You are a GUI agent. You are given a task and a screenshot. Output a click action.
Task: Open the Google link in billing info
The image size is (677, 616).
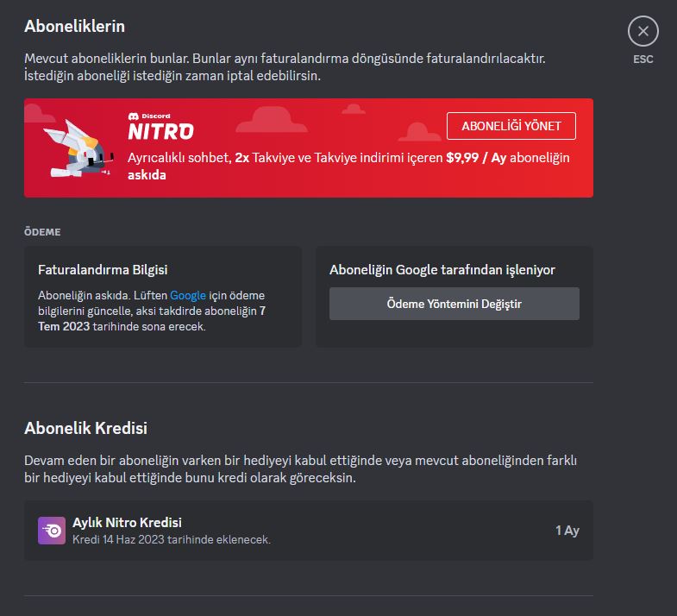pos(188,295)
